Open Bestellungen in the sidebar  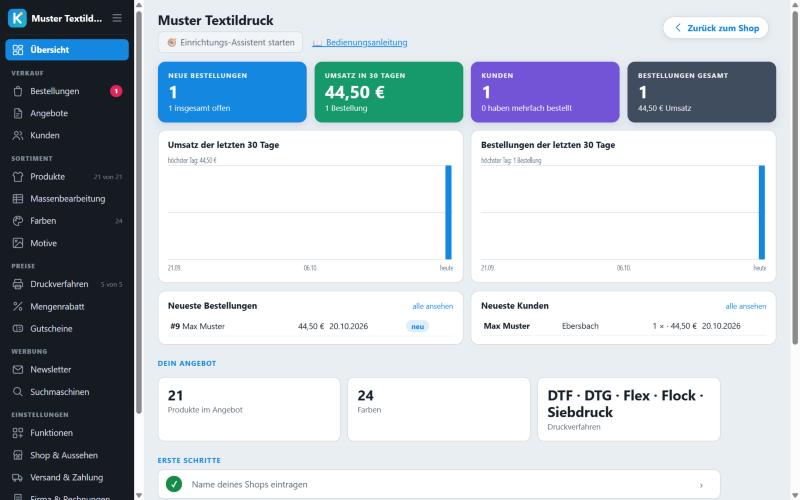(67, 91)
